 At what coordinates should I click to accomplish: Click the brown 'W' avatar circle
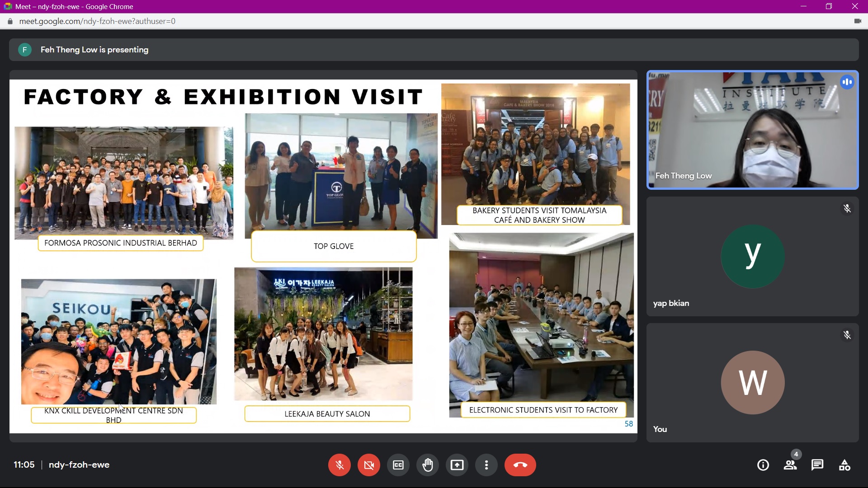(x=753, y=382)
